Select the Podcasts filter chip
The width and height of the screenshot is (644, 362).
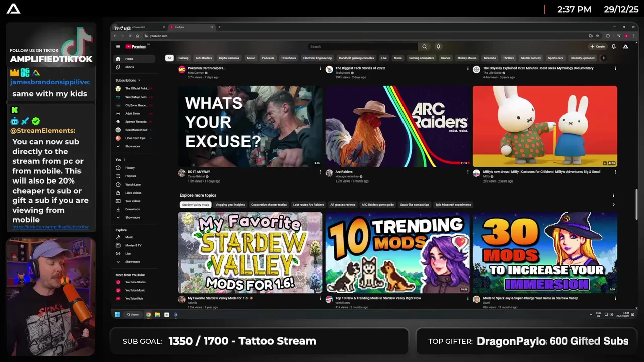pos(268,58)
